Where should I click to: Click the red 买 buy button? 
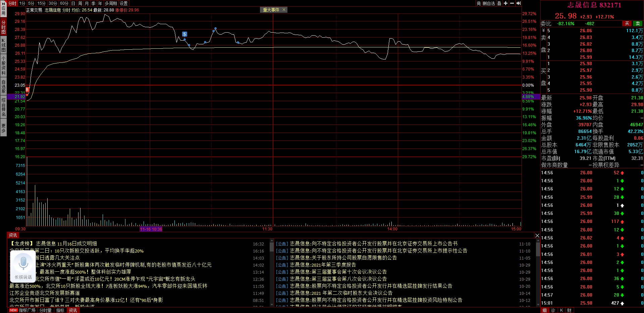(x=627, y=24)
